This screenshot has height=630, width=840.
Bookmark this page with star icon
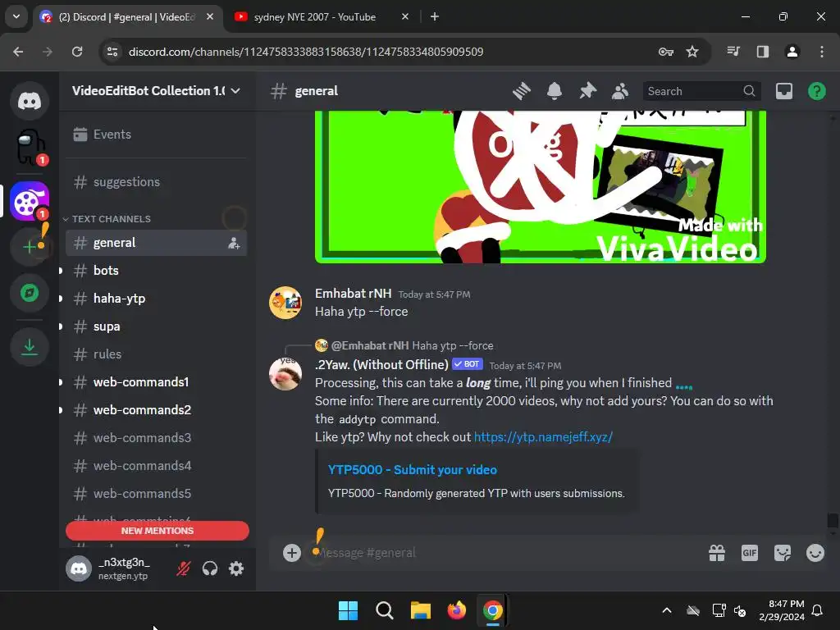(x=692, y=52)
